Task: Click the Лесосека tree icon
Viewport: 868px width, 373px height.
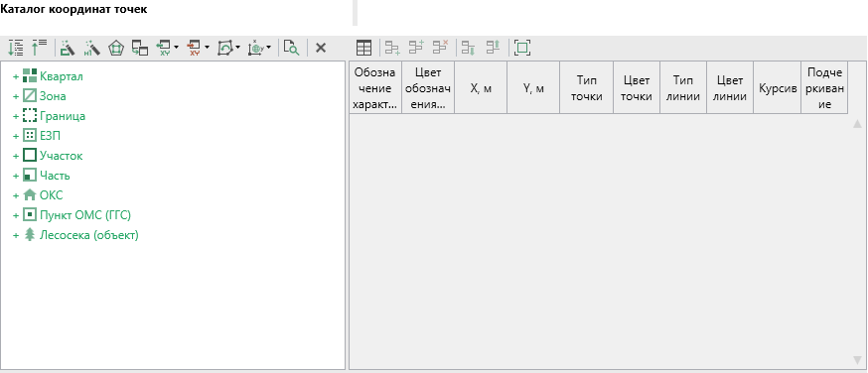Action: [x=30, y=235]
